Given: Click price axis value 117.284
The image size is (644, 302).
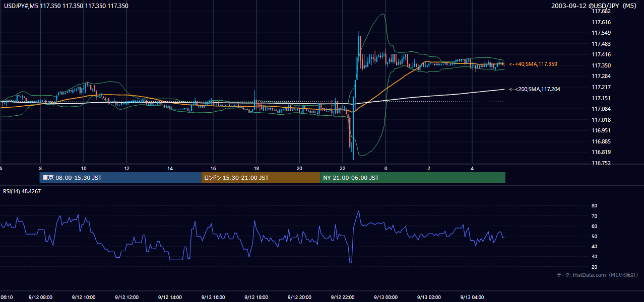Looking at the screenshot, I should [601, 77].
